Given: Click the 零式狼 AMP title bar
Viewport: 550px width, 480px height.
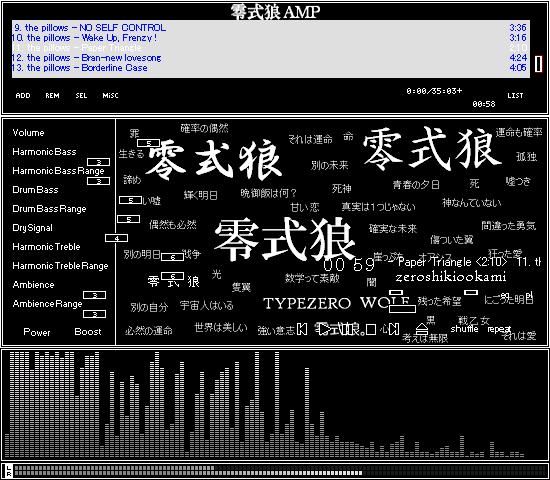Looking at the screenshot, I should 275,12.
